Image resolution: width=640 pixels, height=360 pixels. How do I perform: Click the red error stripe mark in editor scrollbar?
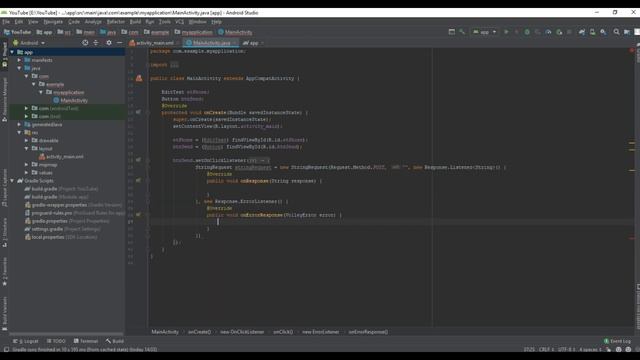pos(632,238)
